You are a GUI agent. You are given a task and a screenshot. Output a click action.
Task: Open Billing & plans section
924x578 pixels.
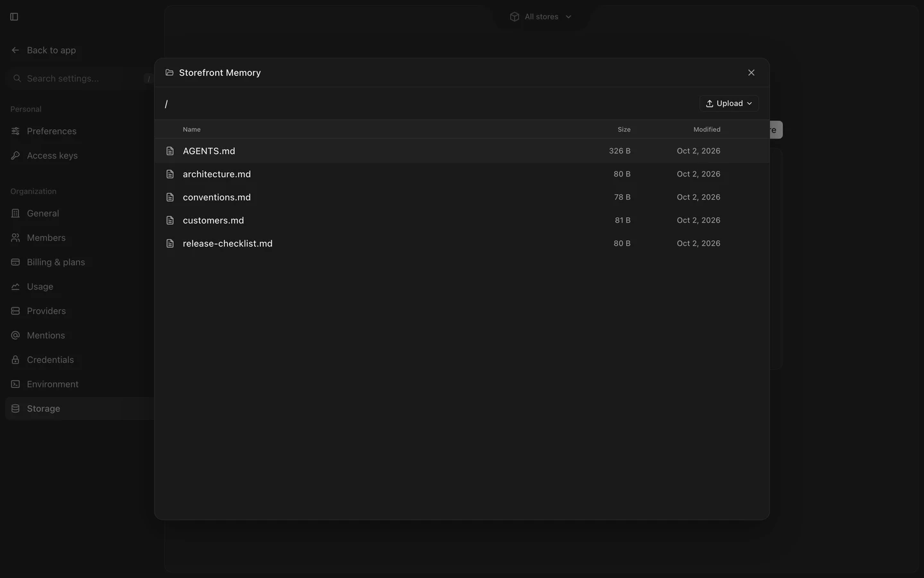[x=80, y=262]
